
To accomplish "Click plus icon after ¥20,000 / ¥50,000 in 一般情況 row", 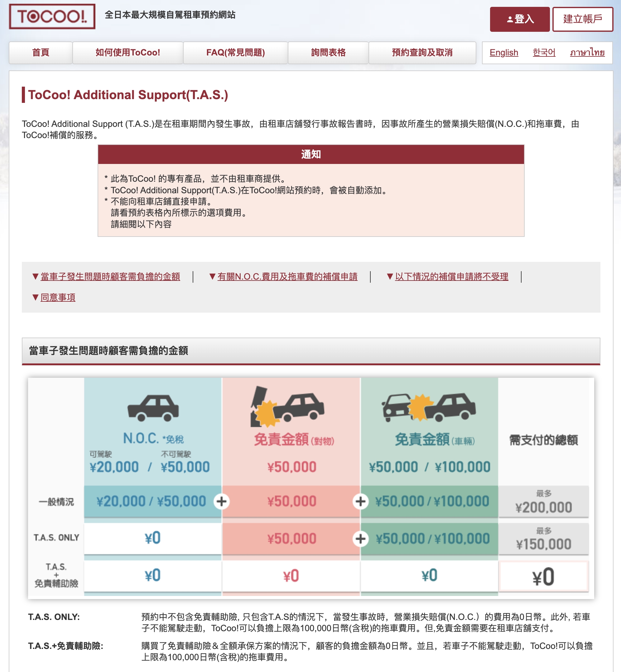I will pos(221,501).
